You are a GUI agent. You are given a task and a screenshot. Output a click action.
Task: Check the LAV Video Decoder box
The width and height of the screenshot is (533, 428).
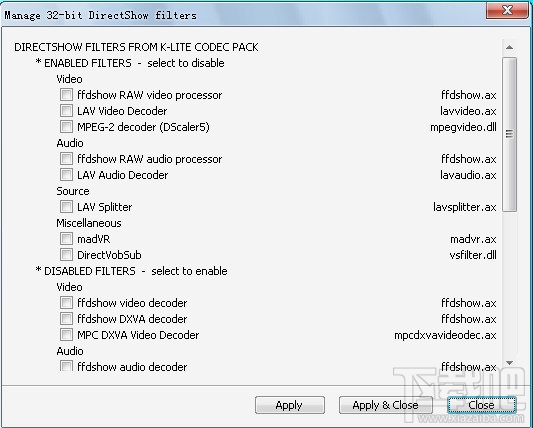(x=66, y=110)
